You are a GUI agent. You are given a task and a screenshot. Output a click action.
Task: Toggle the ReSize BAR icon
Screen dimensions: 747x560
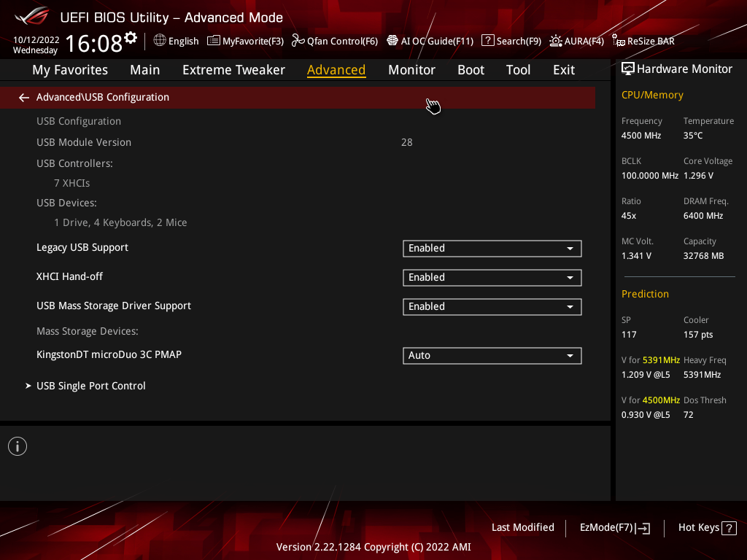pyautogui.click(x=619, y=41)
